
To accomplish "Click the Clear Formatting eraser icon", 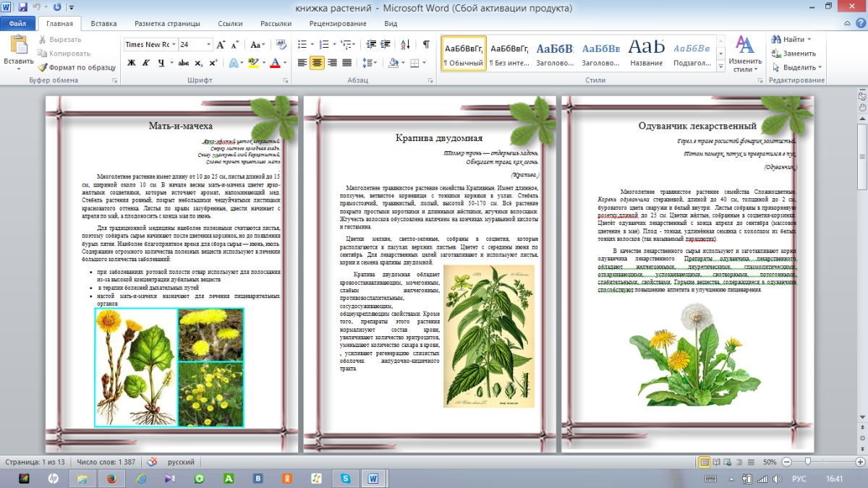I will coord(280,44).
